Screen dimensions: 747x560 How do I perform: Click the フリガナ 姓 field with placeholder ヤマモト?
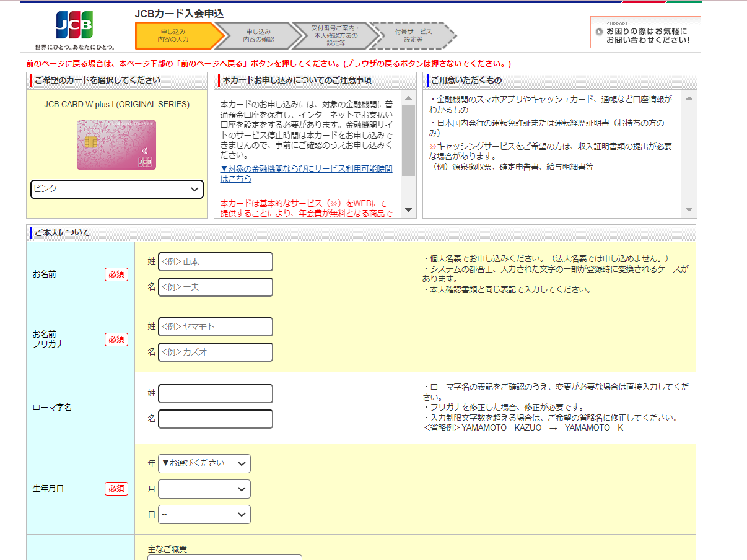216,326
